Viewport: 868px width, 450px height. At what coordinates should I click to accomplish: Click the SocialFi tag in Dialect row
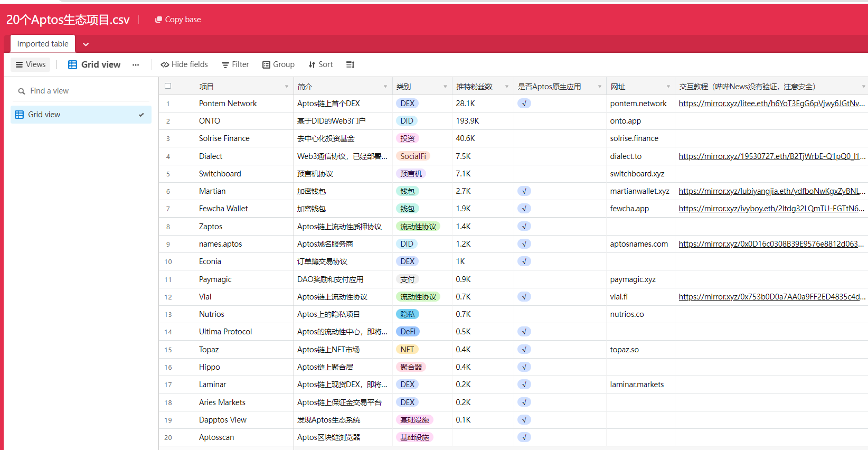tap(413, 156)
